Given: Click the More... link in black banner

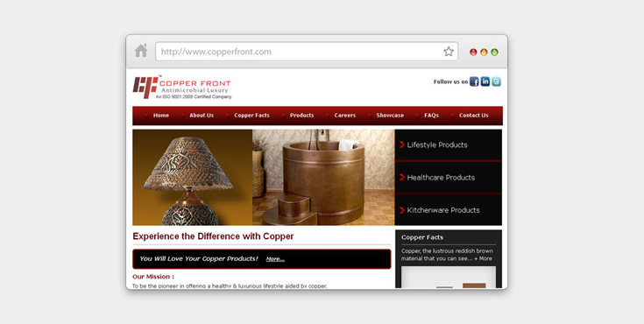Looking at the screenshot, I should [x=275, y=259].
